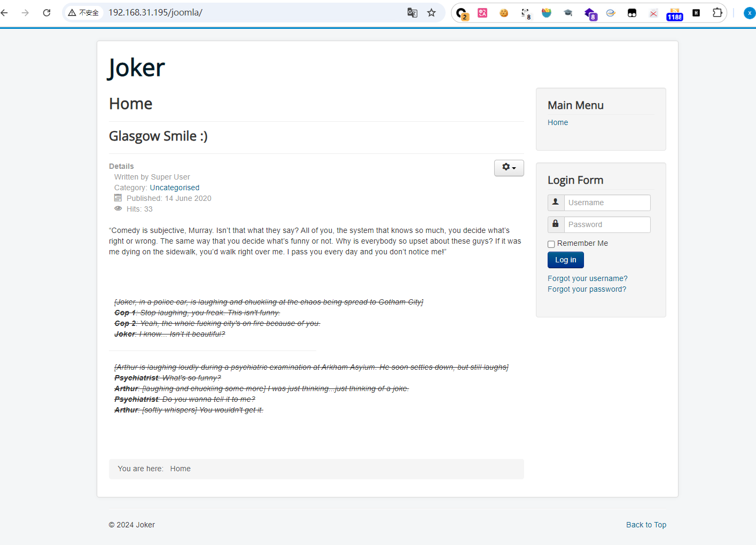Click the Password field
Image resolution: width=756 pixels, height=545 pixels.
click(x=607, y=224)
